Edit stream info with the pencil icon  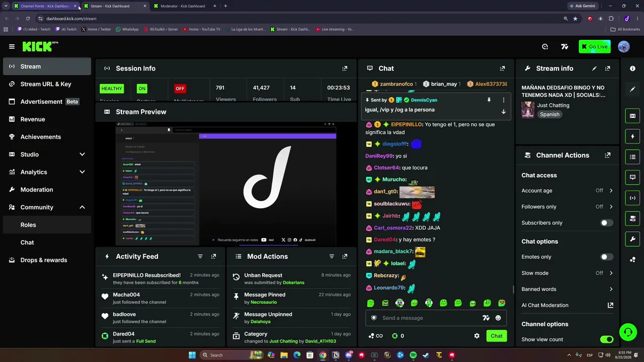coord(594,68)
